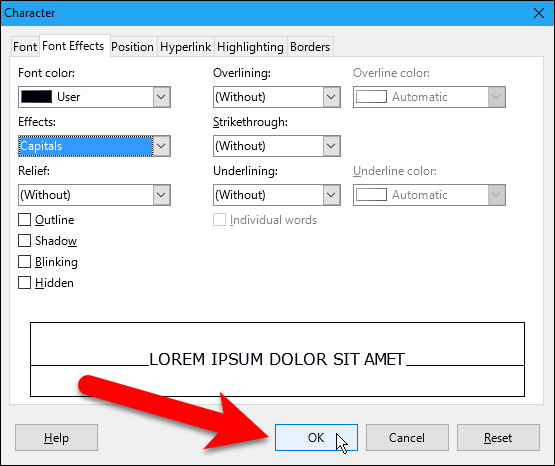The height and width of the screenshot is (466, 555).
Task: Click the Cancel button
Action: (x=407, y=438)
